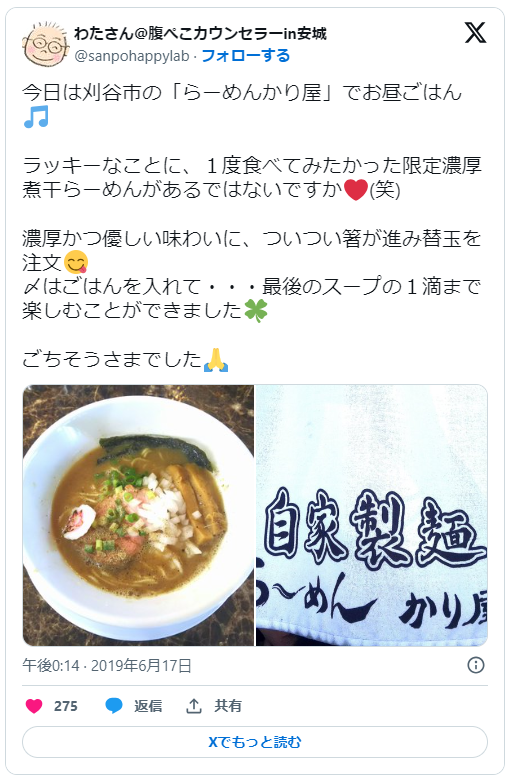Open the @sanpohappylab handle
511x783 pixels.
(x=131, y=56)
